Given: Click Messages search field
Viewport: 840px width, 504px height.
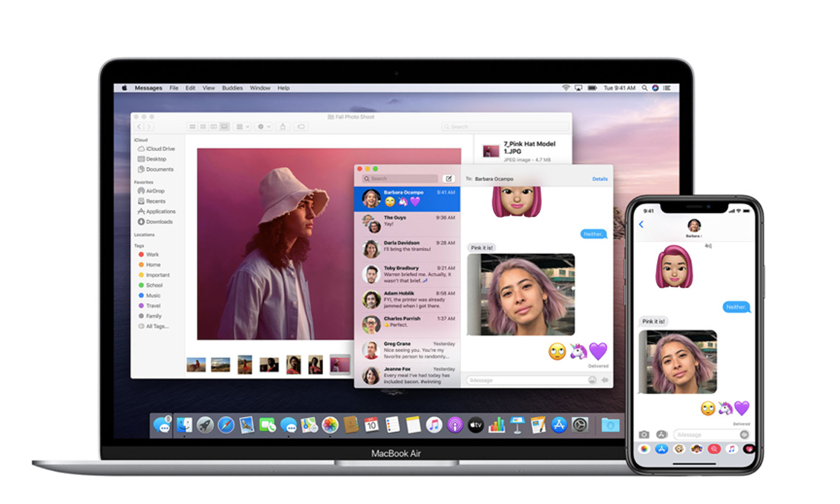Looking at the screenshot, I should coord(400,178).
